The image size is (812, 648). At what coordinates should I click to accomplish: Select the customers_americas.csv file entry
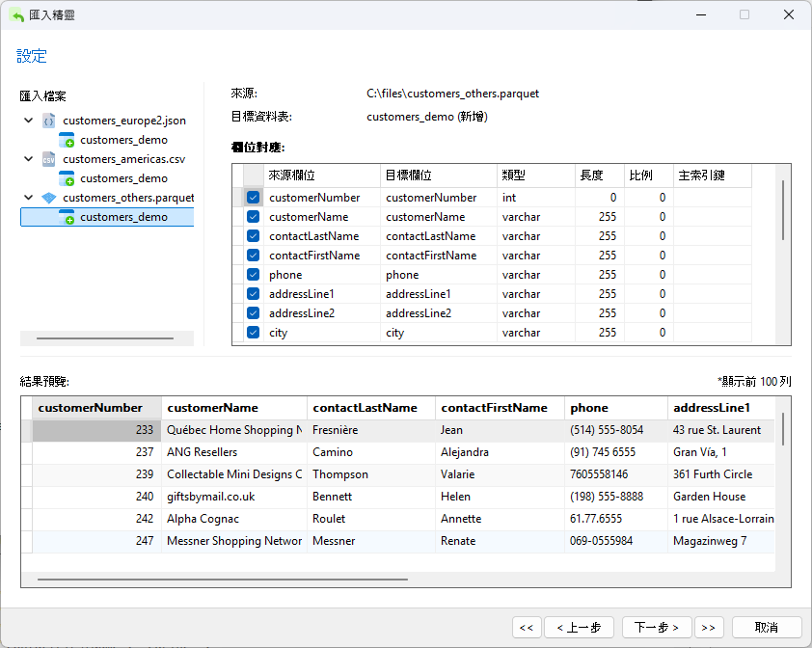click(x=123, y=159)
